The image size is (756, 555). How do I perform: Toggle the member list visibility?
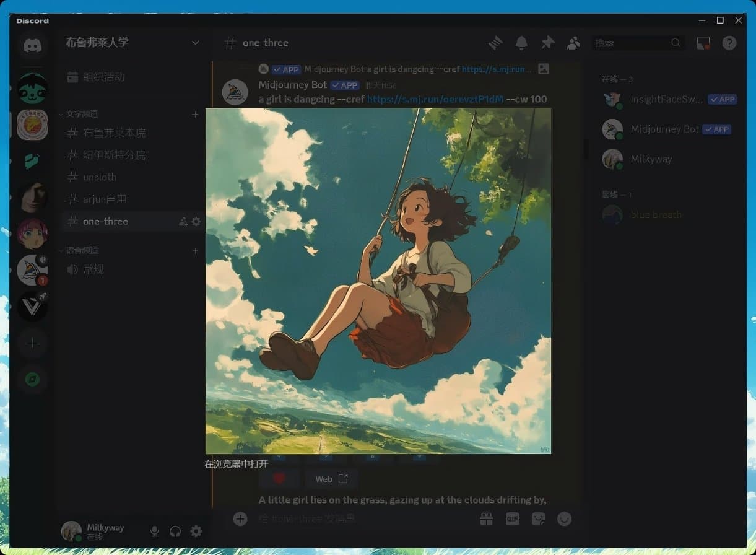(574, 43)
